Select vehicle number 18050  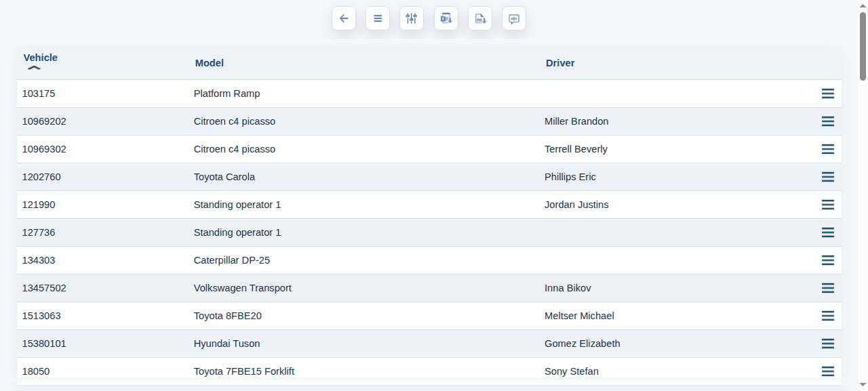click(x=36, y=371)
